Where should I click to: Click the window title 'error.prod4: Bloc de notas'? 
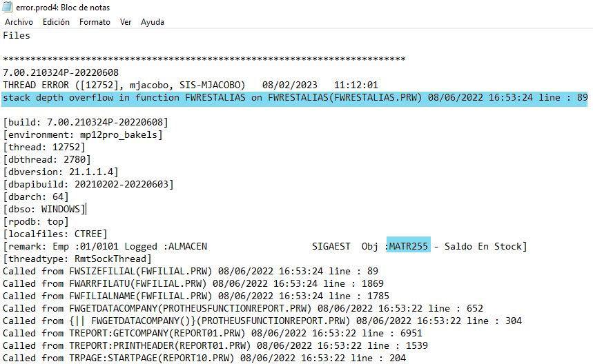coord(63,8)
